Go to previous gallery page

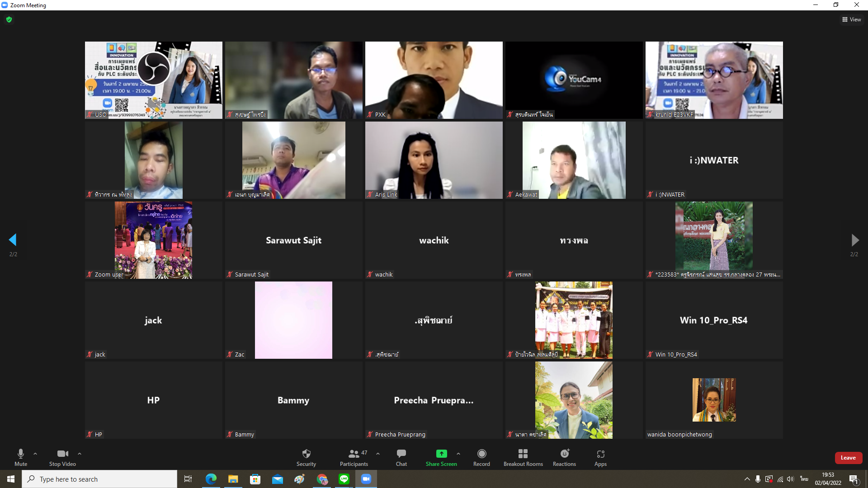click(13, 239)
